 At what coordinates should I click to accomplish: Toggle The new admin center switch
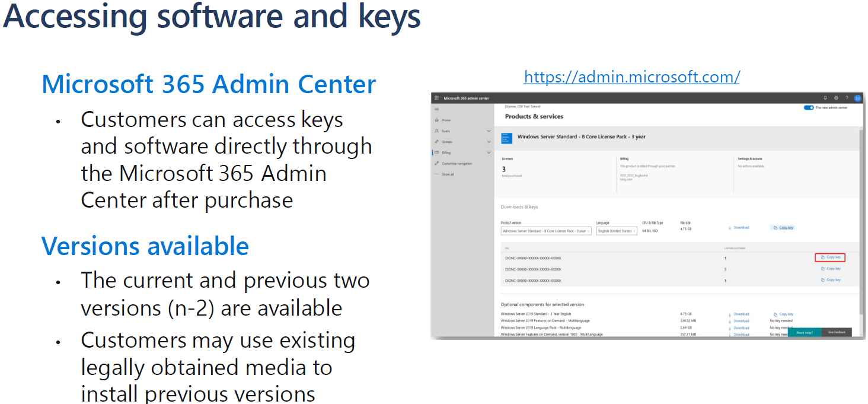(808, 107)
